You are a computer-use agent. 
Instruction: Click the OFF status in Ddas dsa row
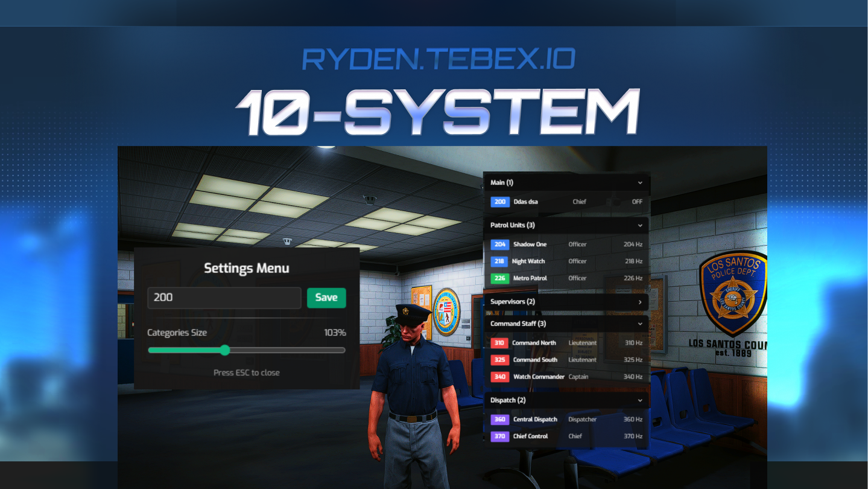pos(637,202)
